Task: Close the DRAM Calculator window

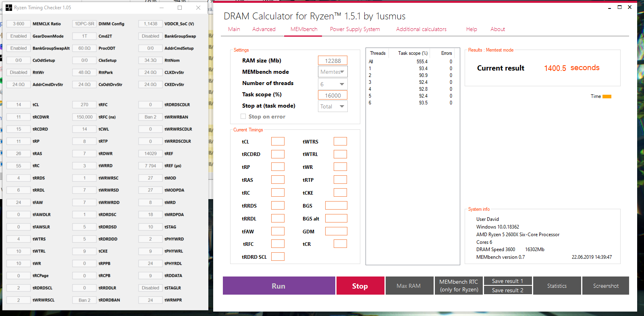Action: [x=630, y=7]
